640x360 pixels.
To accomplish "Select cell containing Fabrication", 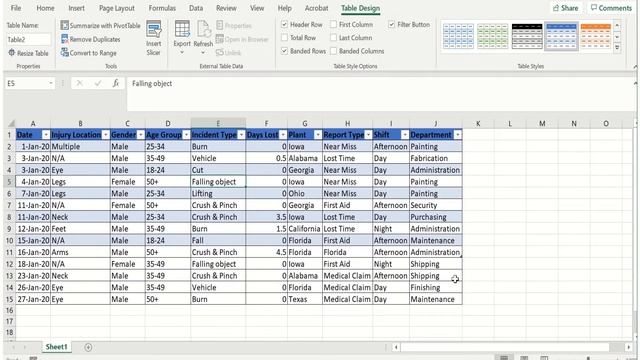I will (436, 158).
